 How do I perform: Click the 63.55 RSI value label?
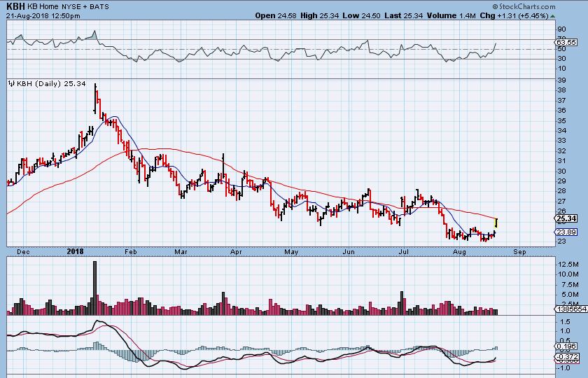click(566, 43)
